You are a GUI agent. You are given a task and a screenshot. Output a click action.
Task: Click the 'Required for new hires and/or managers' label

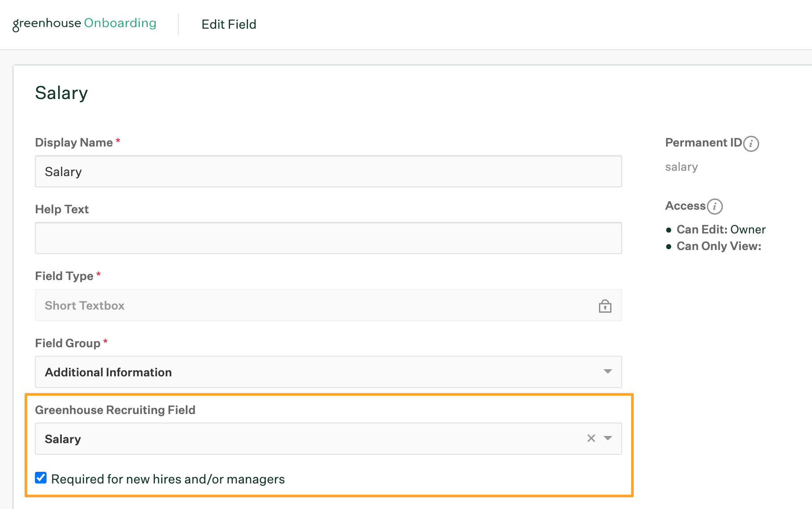click(x=168, y=479)
